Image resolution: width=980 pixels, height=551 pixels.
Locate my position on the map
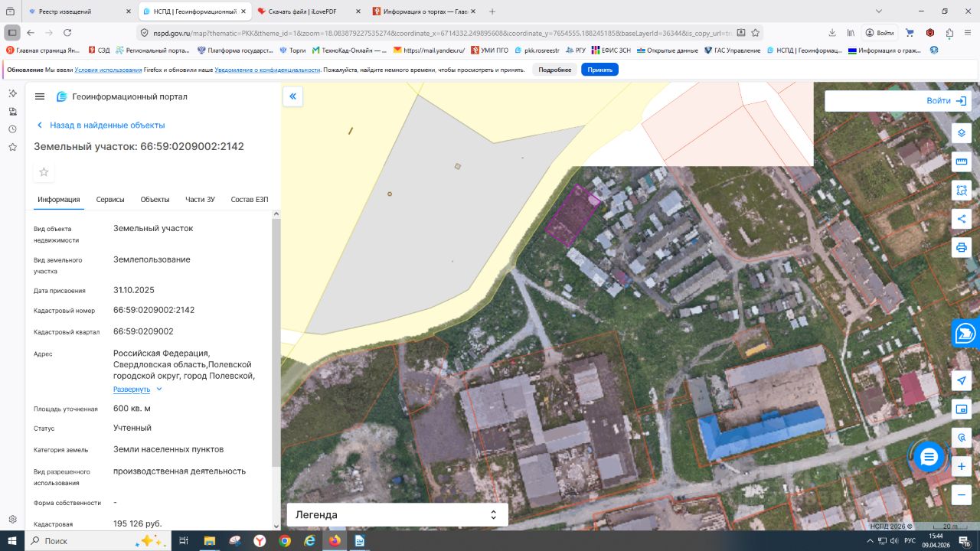pos(962,380)
